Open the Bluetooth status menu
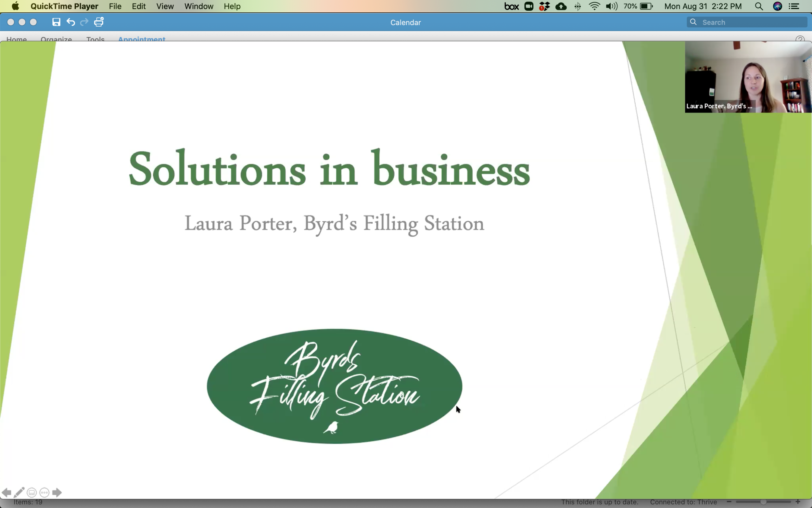 (x=578, y=7)
